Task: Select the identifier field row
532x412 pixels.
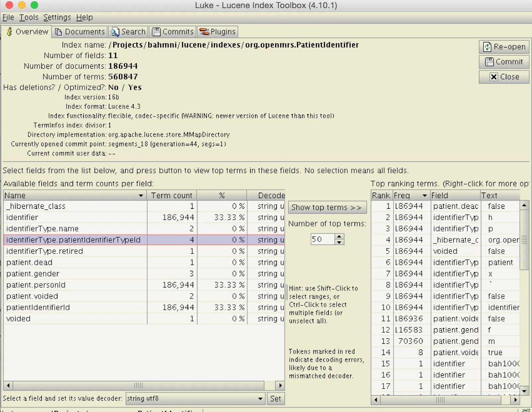Action: point(144,217)
